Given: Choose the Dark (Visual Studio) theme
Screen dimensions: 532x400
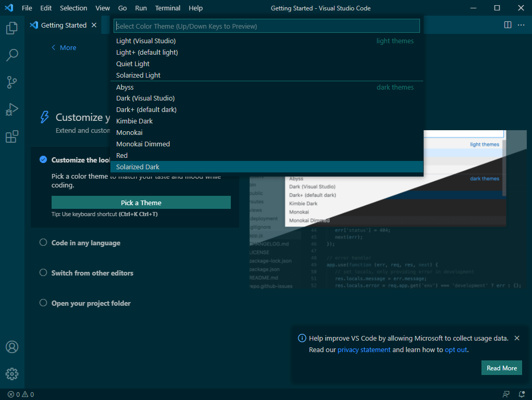Looking at the screenshot, I should click(267, 98).
